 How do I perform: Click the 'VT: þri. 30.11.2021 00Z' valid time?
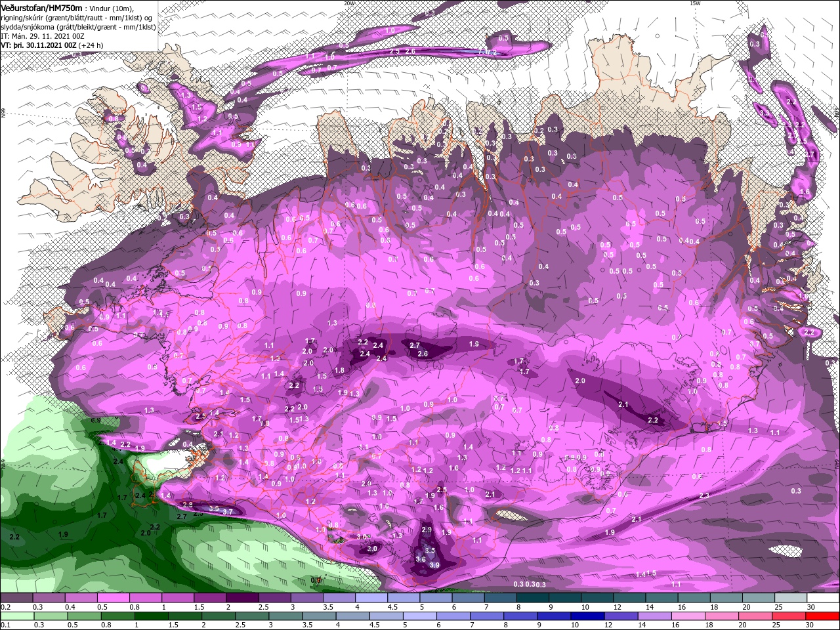click(x=39, y=45)
